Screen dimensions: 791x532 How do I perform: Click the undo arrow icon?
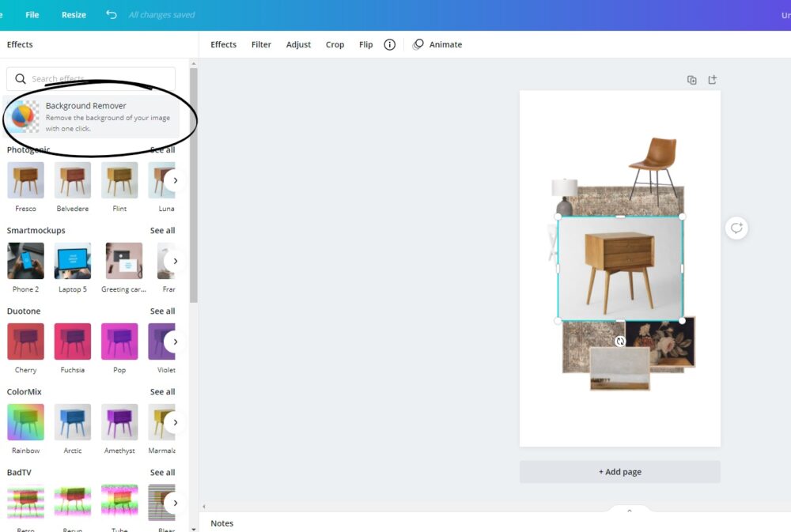click(x=111, y=14)
